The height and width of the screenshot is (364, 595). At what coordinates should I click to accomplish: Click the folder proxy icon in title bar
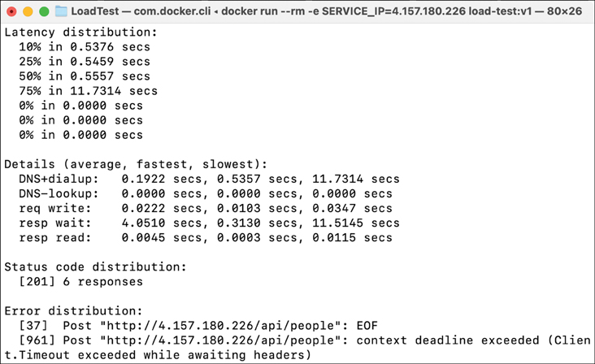coord(62,12)
